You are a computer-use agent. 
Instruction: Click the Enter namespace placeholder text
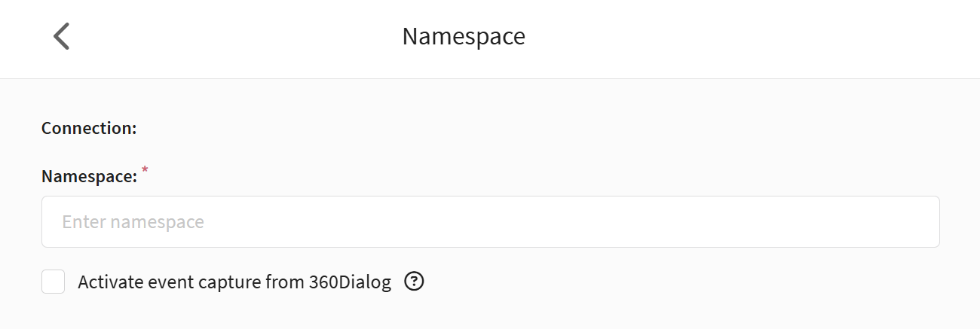click(133, 222)
